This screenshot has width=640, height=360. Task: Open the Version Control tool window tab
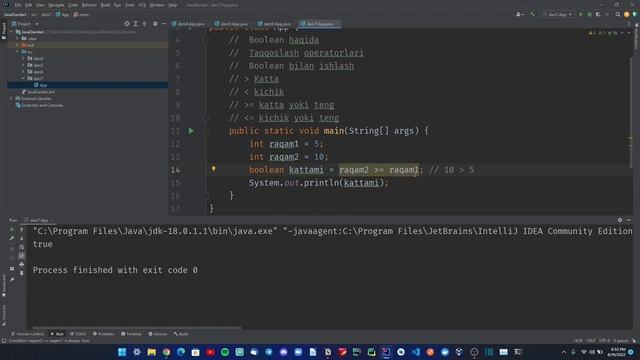click(x=27, y=334)
